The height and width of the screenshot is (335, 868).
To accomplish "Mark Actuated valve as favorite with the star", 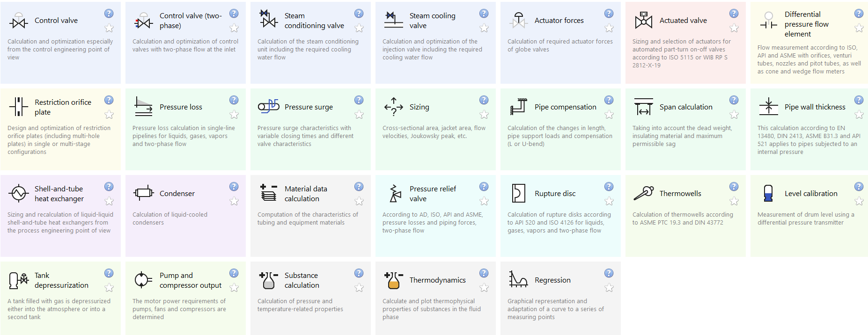I will [x=734, y=29].
